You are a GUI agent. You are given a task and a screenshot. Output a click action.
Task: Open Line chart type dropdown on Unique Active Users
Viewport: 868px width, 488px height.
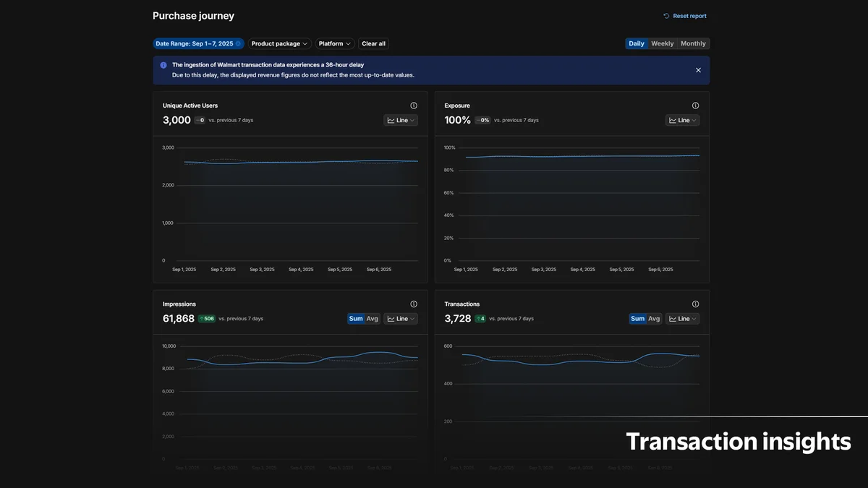coord(401,121)
